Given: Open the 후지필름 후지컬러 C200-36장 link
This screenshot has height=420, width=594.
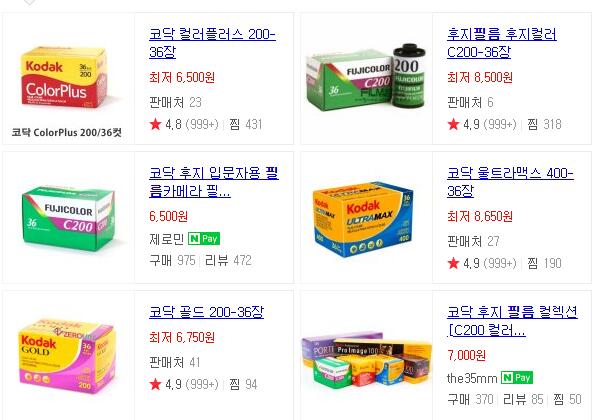Looking at the screenshot, I should click(502, 43).
